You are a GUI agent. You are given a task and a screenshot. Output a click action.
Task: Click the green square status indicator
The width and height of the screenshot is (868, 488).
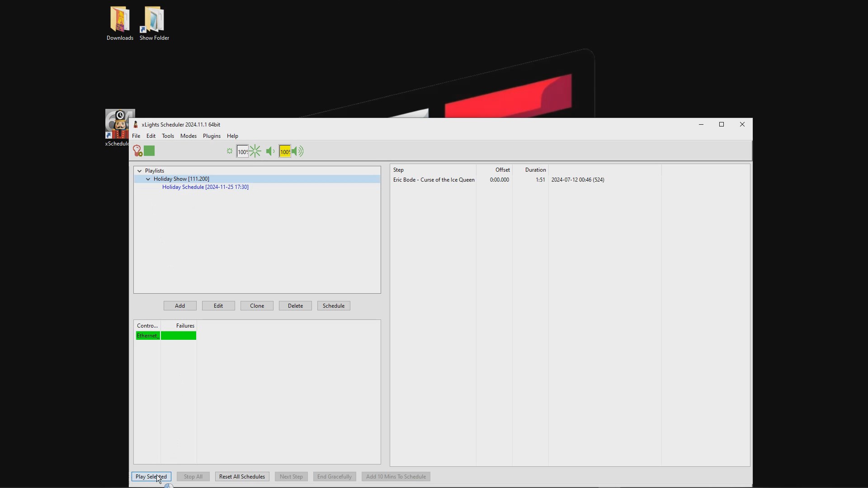149,151
